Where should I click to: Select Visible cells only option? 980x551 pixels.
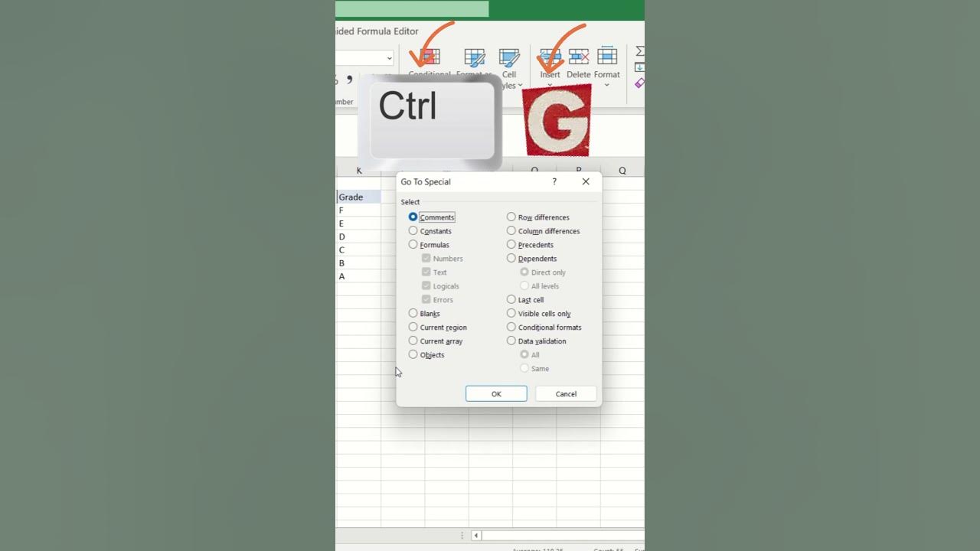(x=511, y=314)
